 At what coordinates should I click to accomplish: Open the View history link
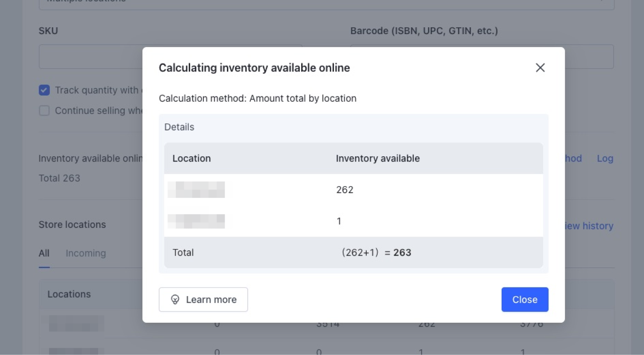coord(589,226)
